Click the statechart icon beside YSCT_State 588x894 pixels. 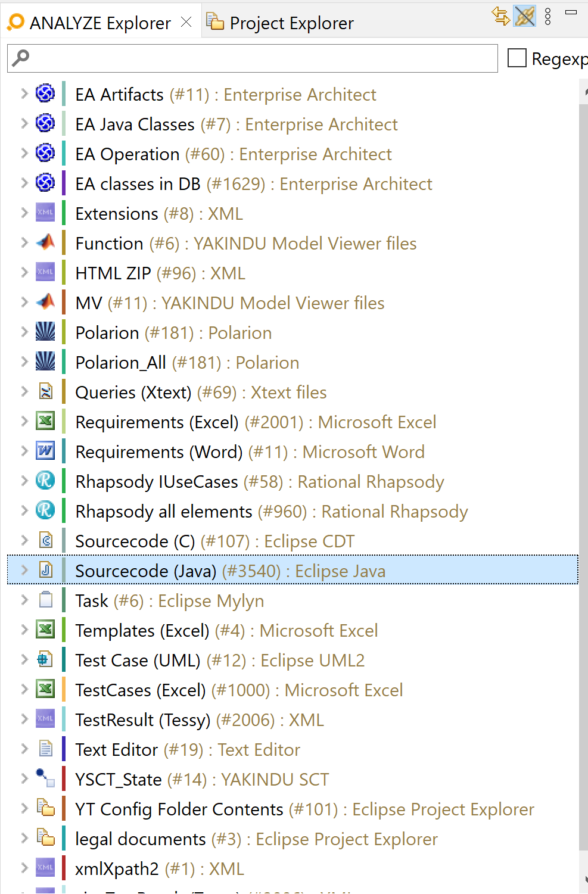tap(45, 778)
